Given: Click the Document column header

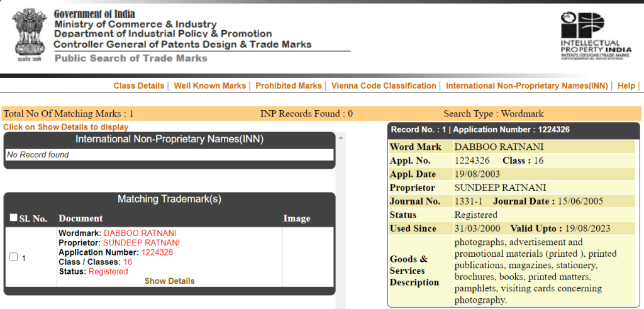Looking at the screenshot, I should 80,218.
